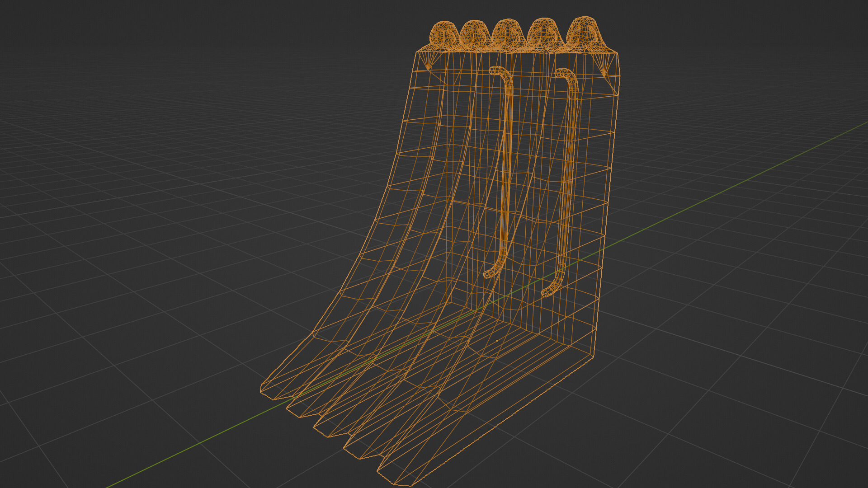Image resolution: width=868 pixels, height=488 pixels.
Task: Click the bottom right corner of the wireframe
Action: [593, 356]
